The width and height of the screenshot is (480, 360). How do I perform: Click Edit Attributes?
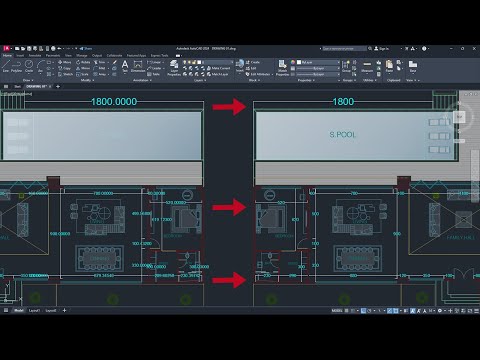(x=259, y=74)
